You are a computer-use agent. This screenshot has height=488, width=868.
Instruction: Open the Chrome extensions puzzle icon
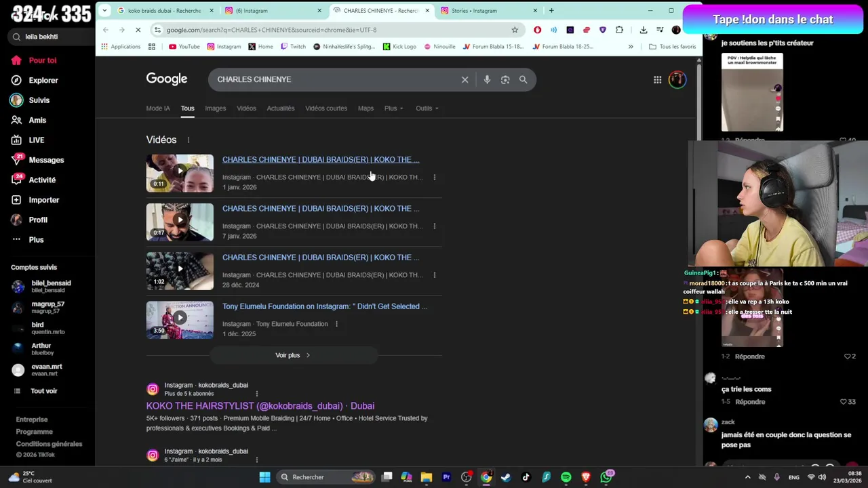tap(619, 30)
